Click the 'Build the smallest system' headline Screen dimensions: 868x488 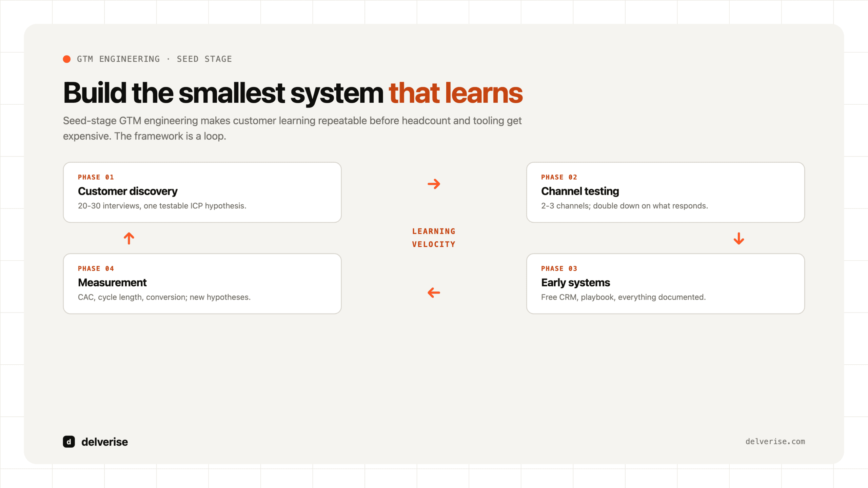click(223, 93)
